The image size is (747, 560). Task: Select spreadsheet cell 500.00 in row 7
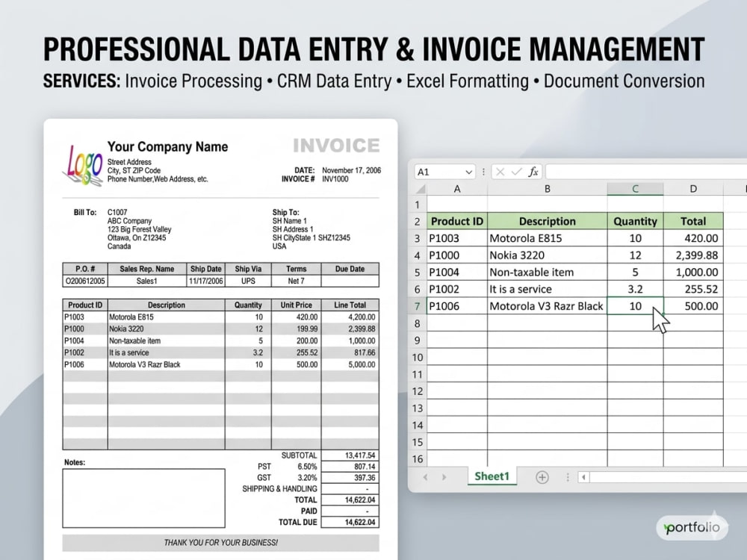coord(693,306)
